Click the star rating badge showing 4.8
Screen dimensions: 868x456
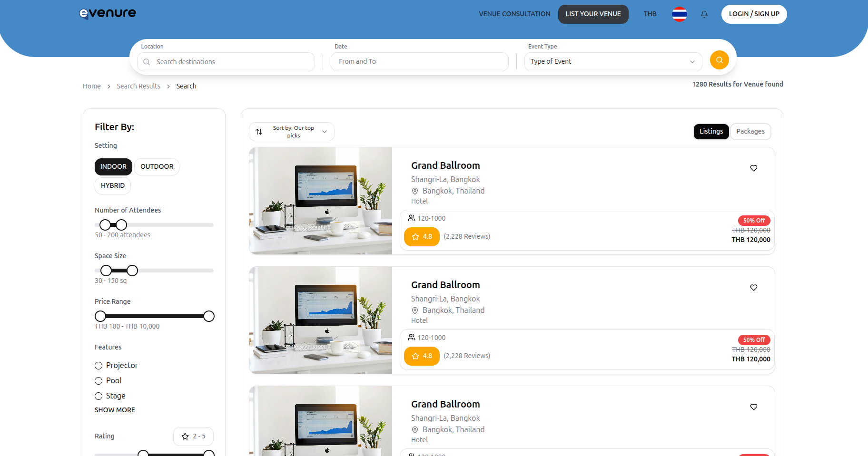(x=422, y=236)
